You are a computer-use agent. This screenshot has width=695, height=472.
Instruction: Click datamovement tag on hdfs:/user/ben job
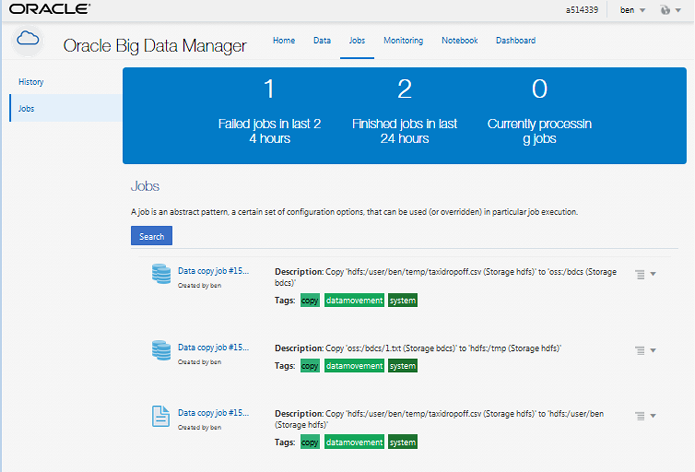(x=354, y=442)
